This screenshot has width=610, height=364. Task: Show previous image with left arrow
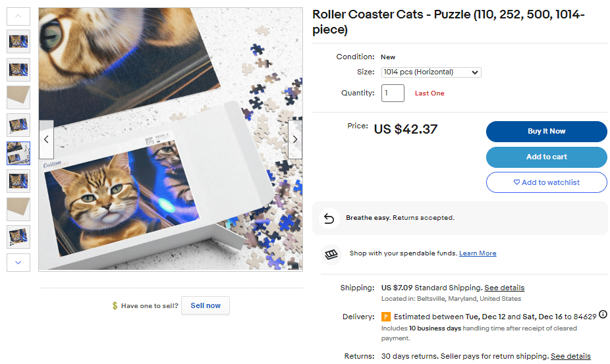pos(46,139)
